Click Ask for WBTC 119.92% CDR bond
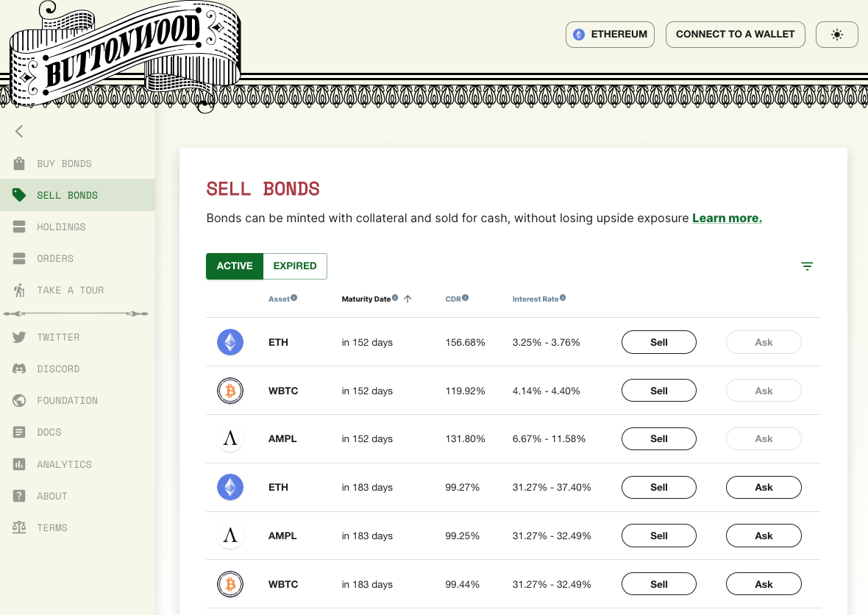Image resolution: width=868 pixels, height=615 pixels. coord(764,391)
